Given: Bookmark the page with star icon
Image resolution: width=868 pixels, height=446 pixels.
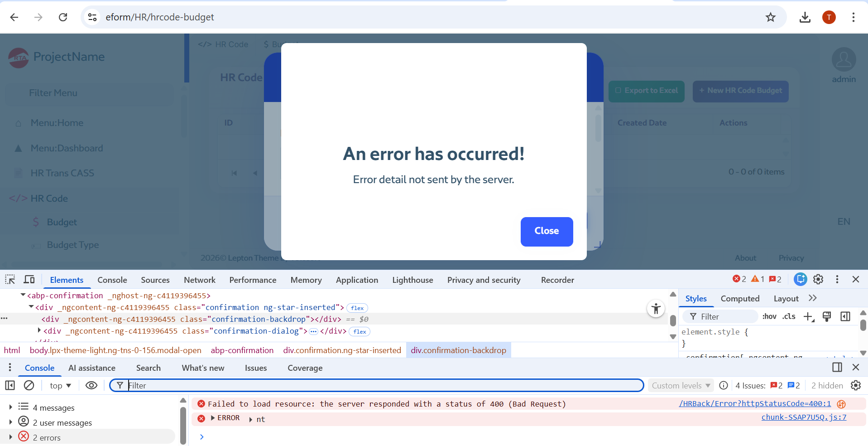Looking at the screenshot, I should [x=771, y=17].
